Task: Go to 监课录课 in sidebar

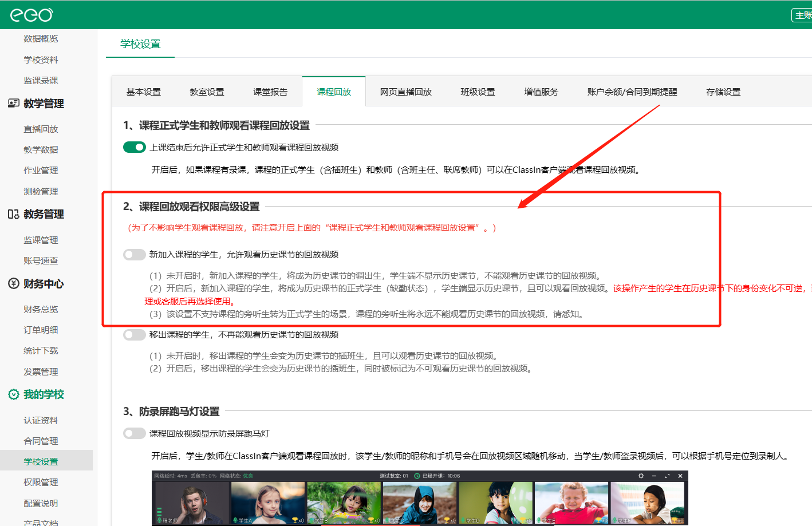Action: pyautogui.click(x=41, y=80)
